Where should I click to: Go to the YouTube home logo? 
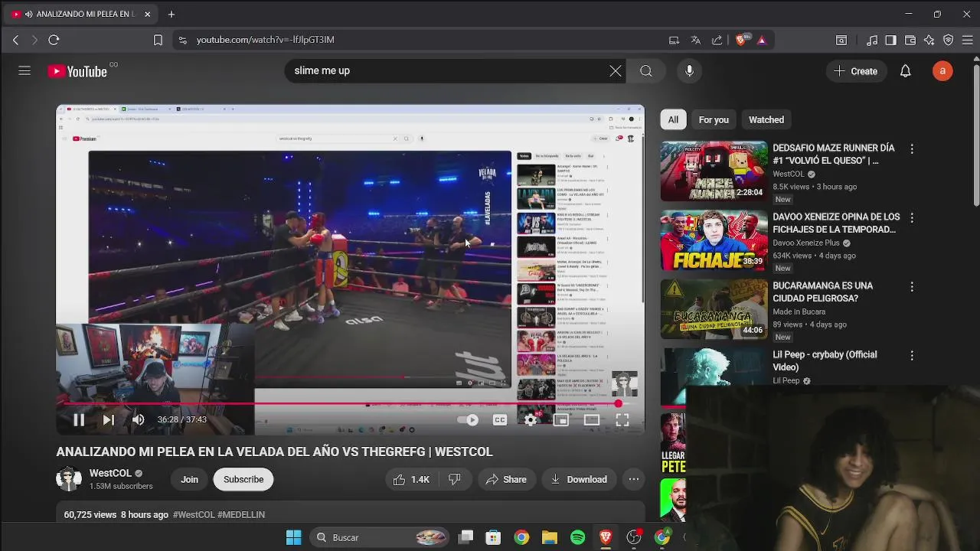pos(77,71)
